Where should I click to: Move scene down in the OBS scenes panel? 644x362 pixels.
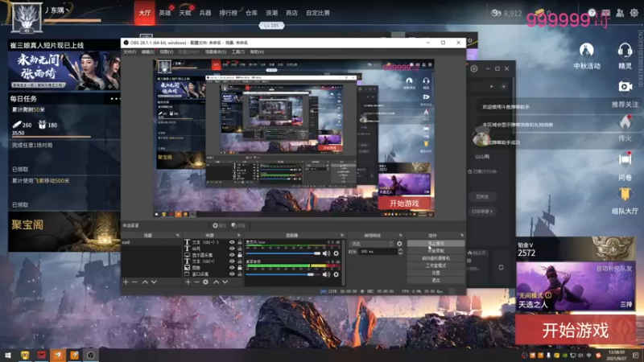pyautogui.click(x=154, y=282)
